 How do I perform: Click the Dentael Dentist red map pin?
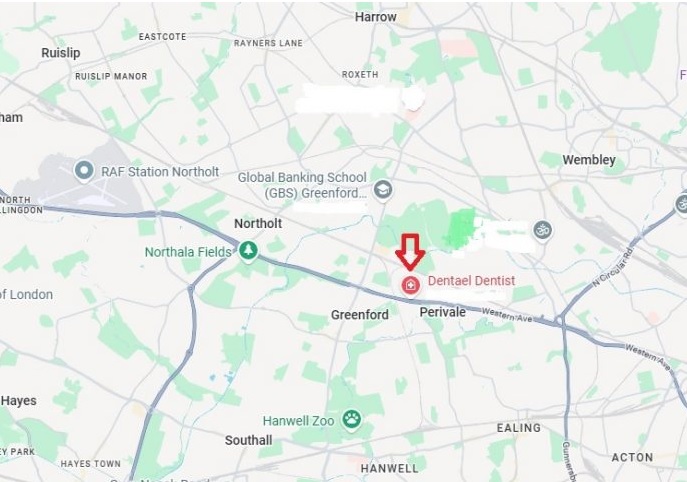(411, 286)
